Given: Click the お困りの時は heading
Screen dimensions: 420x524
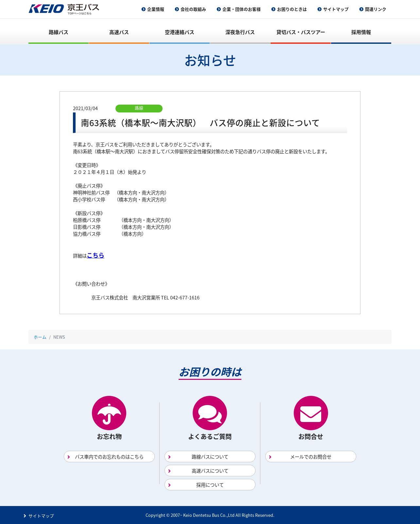Looking at the screenshot, I should (210, 372).
